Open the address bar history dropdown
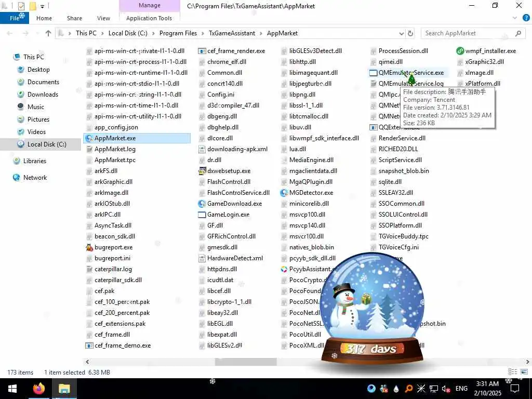 coord(402,33)
